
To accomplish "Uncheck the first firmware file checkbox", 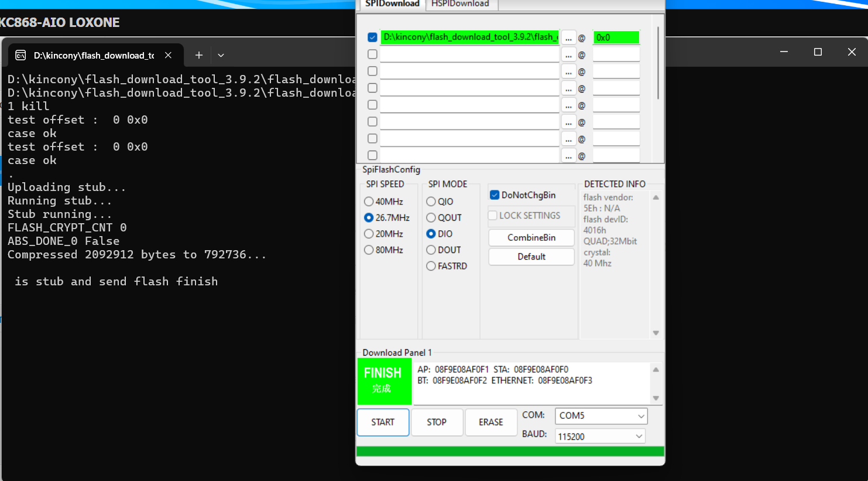I will [372, 37].
